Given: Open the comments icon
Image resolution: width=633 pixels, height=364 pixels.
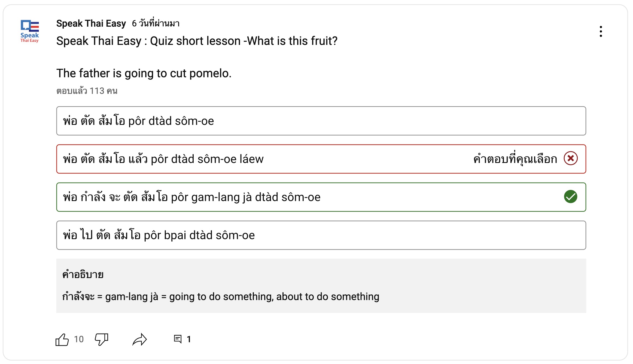Looking at the screenshot, I should (x=178, y=339).
